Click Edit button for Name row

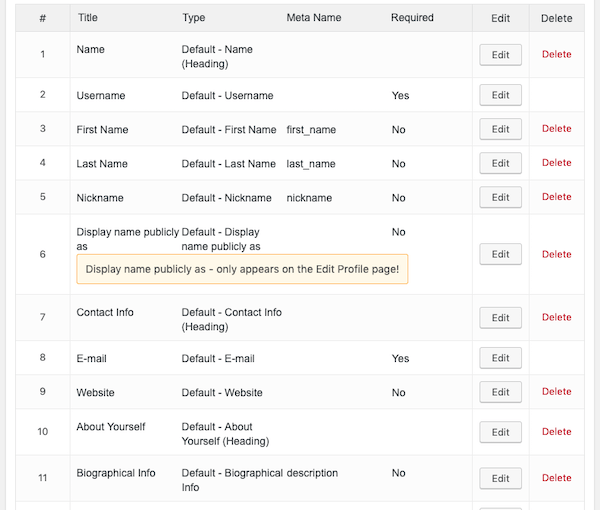pyautogui.click(x=500, y=55)
